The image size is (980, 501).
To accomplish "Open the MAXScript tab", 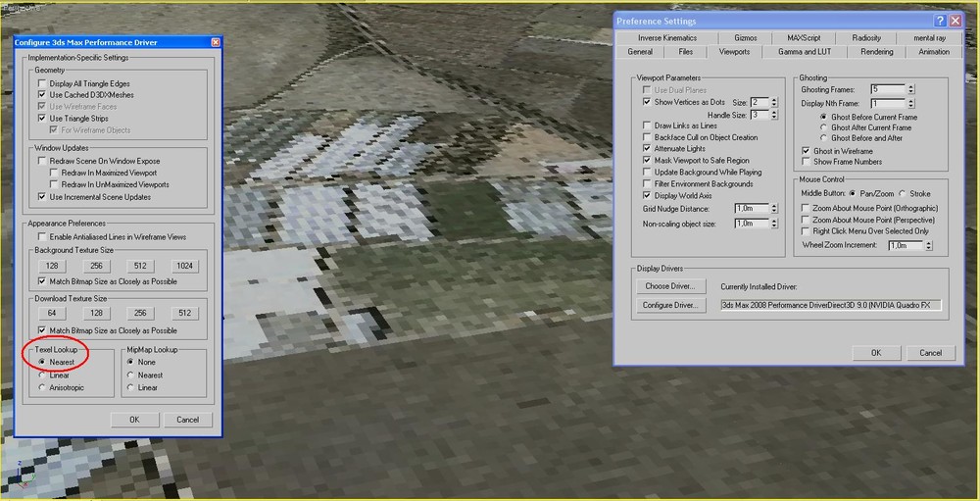I will [x=804, y=38].
